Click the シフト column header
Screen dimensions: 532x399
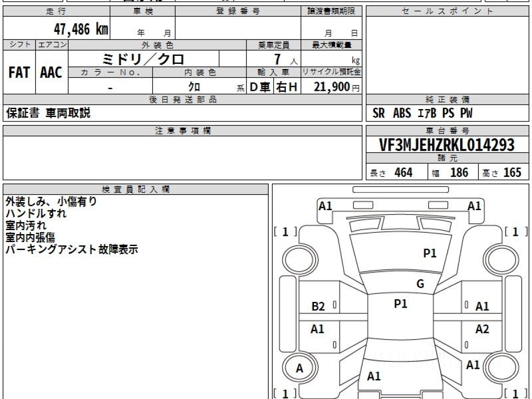(x=19, y=45)
